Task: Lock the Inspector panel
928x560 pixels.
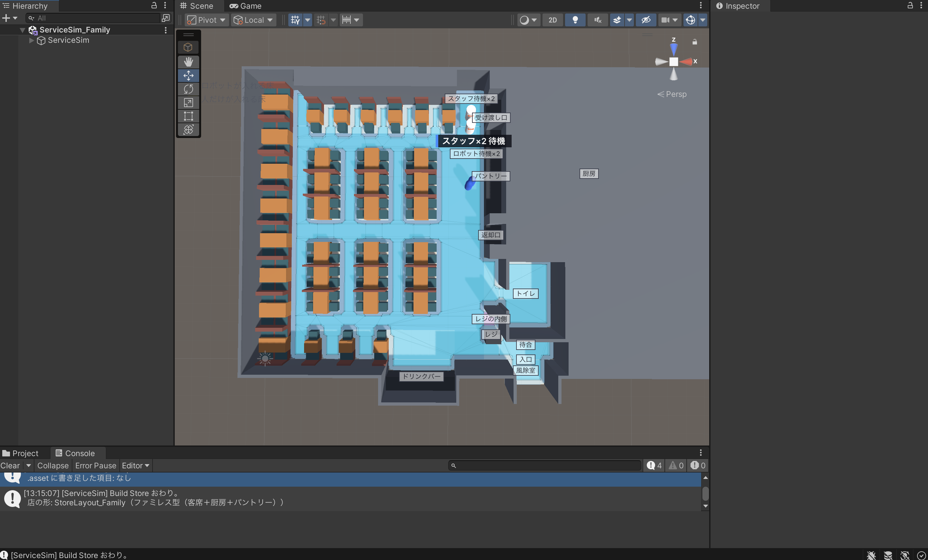Action: pyautogui.click(x=910, y=5)
